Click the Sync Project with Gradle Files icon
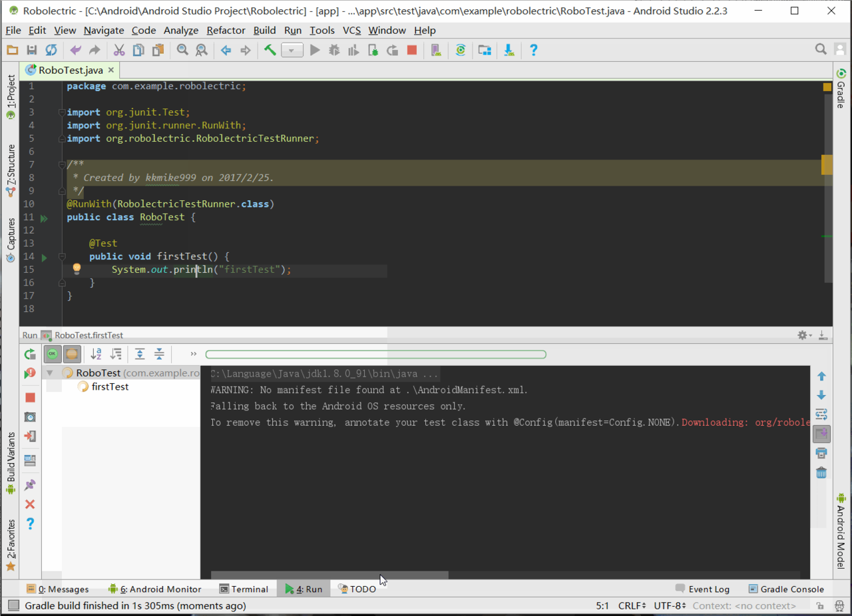The image size is (852, 616). (x=460, y=50)
